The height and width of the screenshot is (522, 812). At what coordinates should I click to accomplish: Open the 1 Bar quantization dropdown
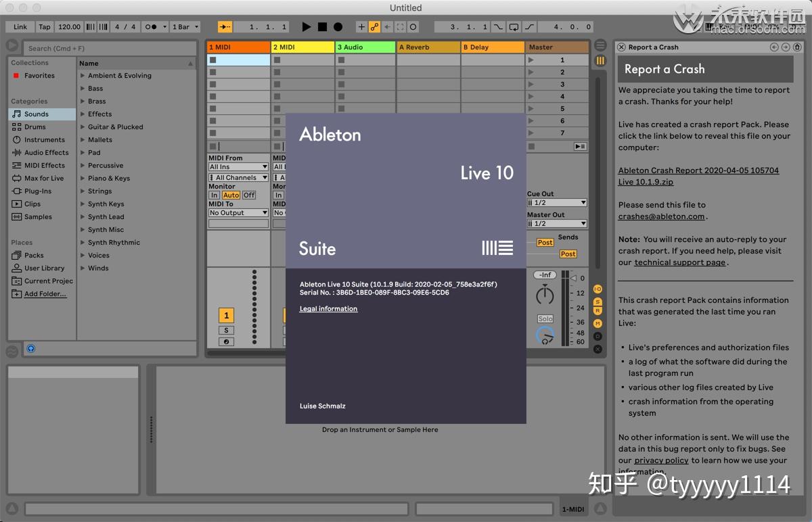point(185,27)
